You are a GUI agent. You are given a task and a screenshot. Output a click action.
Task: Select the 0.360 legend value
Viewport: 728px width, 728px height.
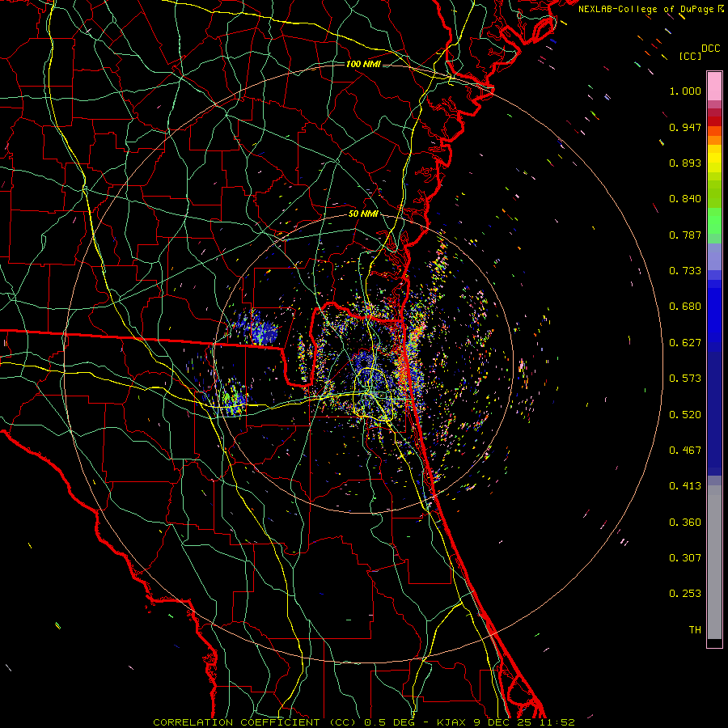pos(685,523)
